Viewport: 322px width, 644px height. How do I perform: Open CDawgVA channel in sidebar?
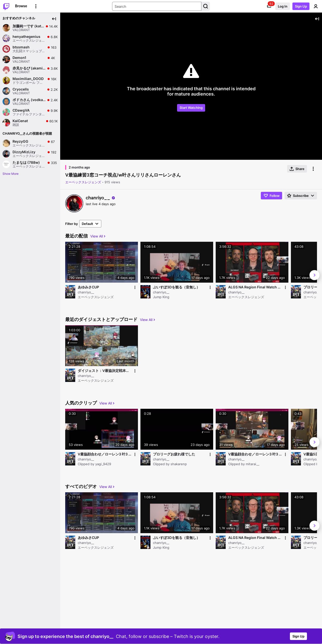pyautogui.click(x=30, y=112)
